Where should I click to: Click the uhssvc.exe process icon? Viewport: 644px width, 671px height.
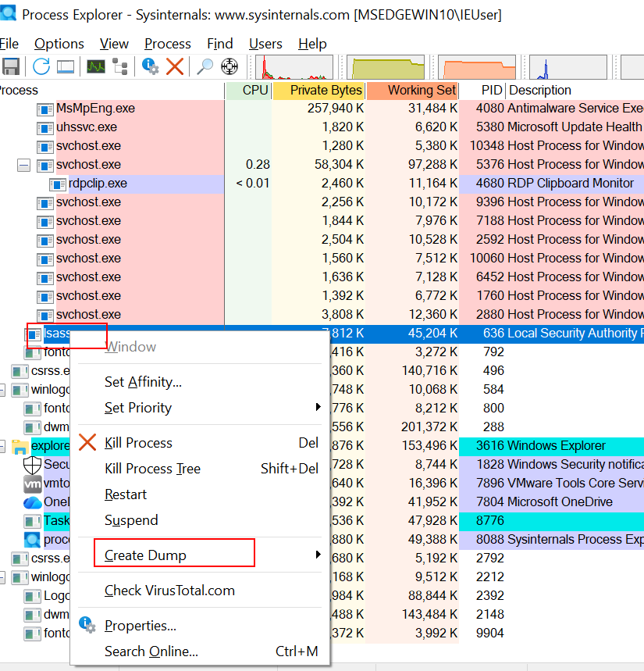click(x=45, y=128)
